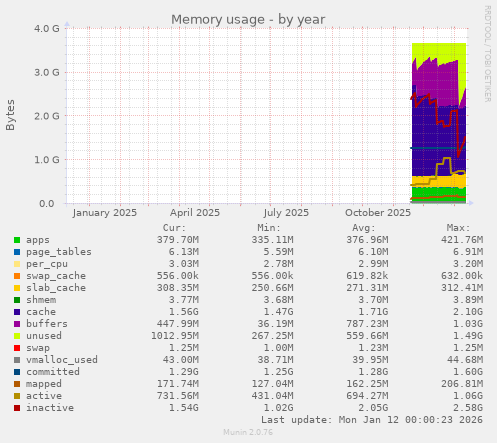Click the 'slab_cache' legend label
The width and height of the screenshot is (497, 443).
[x=56, y=288]
